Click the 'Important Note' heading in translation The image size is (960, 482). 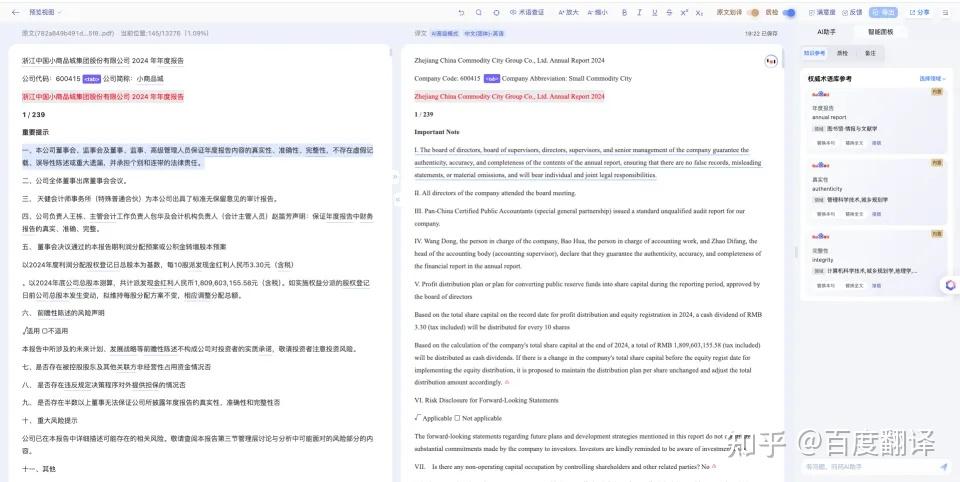pyautogui.click(x=437, y=132)
